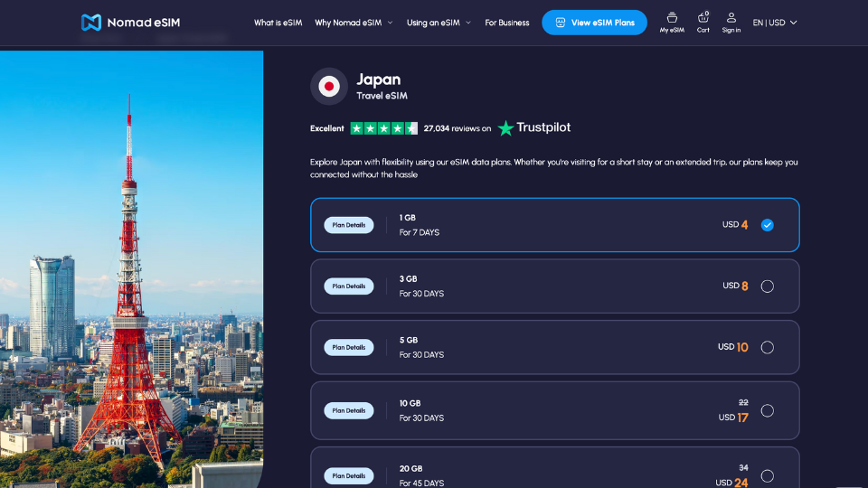Open What is eSIM menu item
The image size is (868, 488).
pos(278,23)
